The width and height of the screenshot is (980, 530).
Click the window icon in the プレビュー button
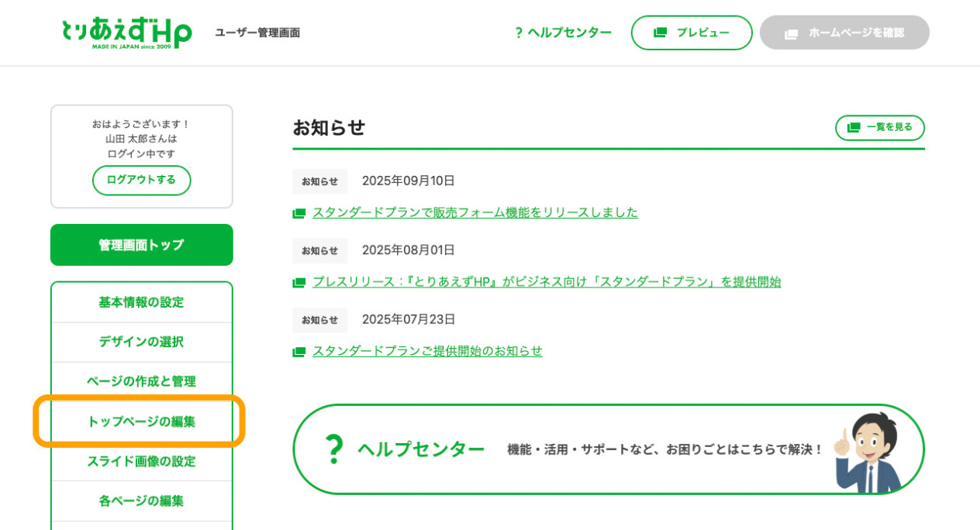(660, 33)
